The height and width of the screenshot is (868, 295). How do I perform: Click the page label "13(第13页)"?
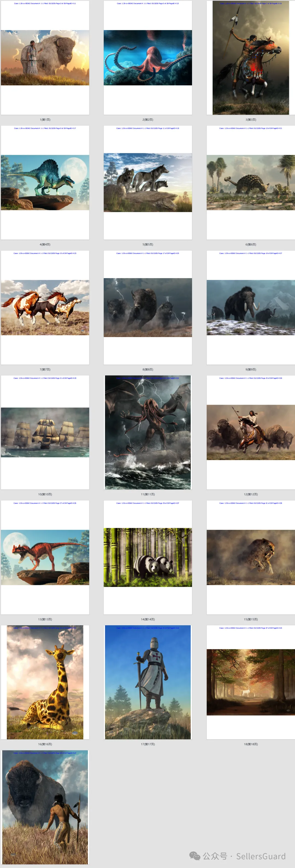[x=45, y=619]
